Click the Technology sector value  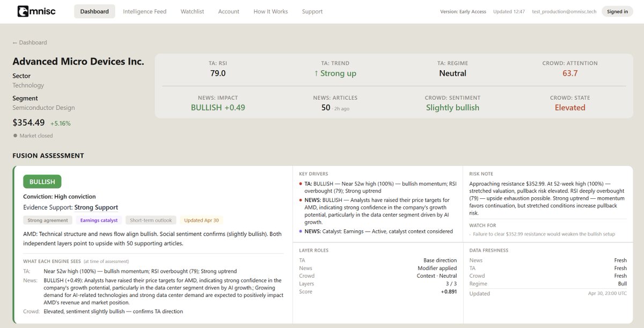point(28,85)
